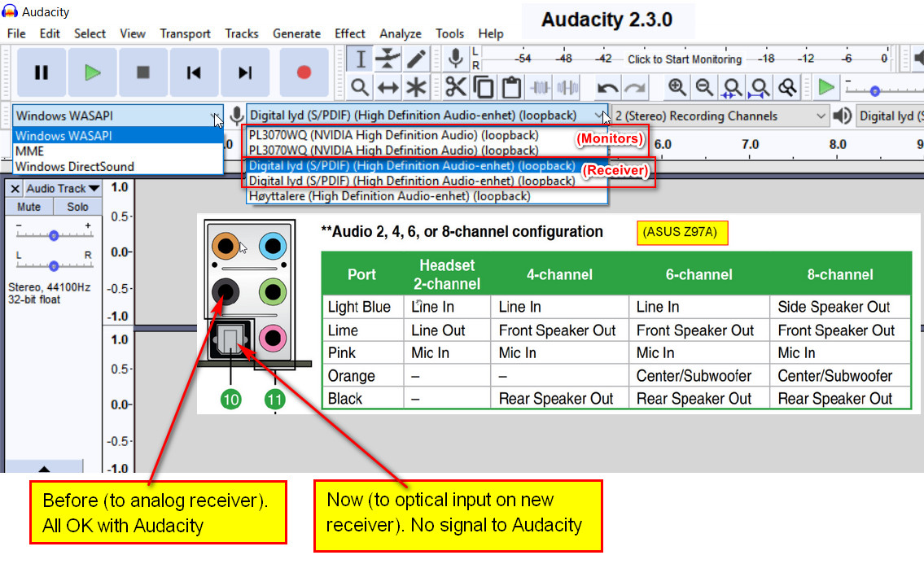Collapse the Windows WASAPI audio host dropdown
This screenshot has width=924, height=564.
pos(117,116)
